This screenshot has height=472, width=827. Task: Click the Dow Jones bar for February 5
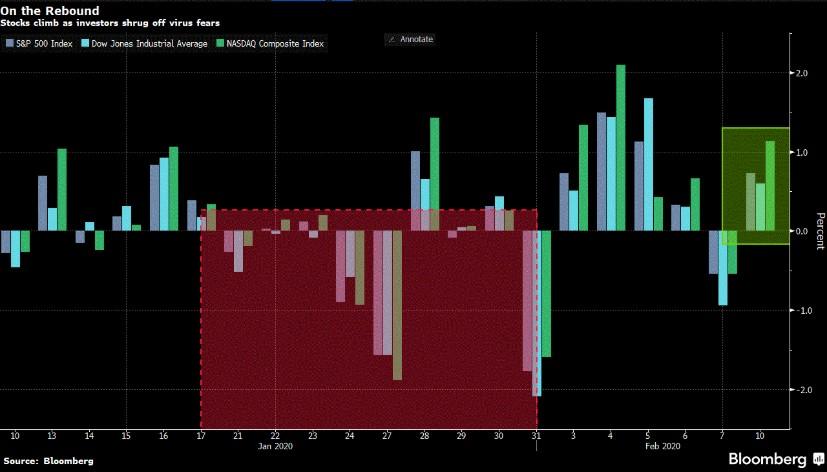point(648,164)
